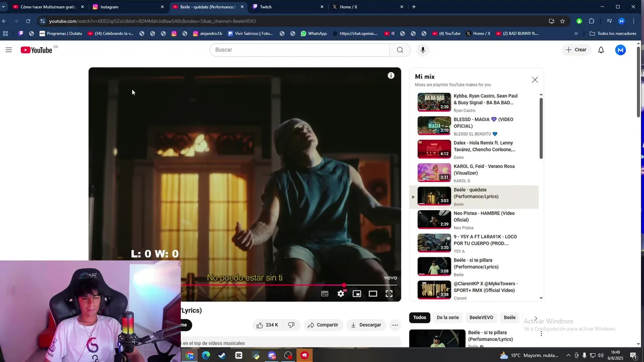This screenshot has width=644, height=362.
Task: Select the De la serie chip
Action: tap(448, 317)
